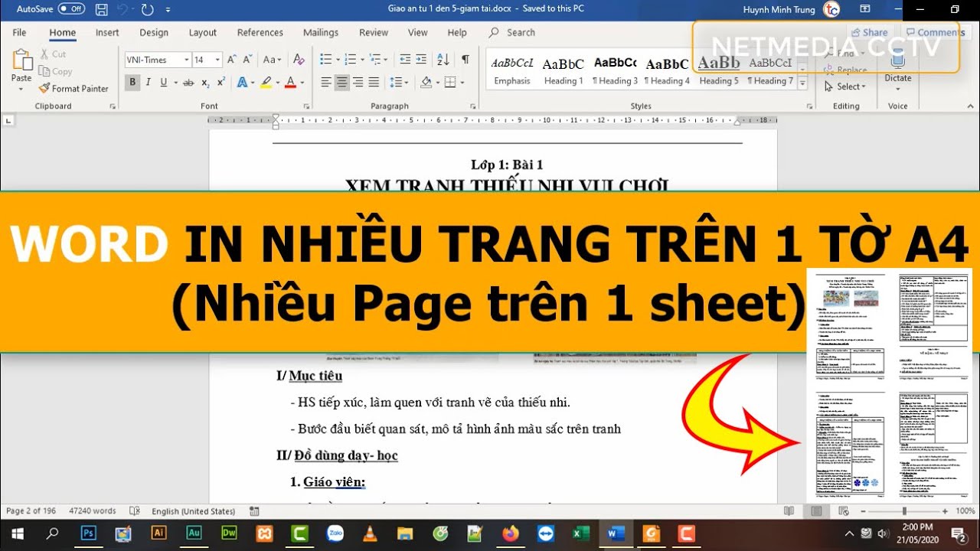Activate the Format Painter
Screen dimensions: 980x551
pyautogui.click(x=73, y=88)
